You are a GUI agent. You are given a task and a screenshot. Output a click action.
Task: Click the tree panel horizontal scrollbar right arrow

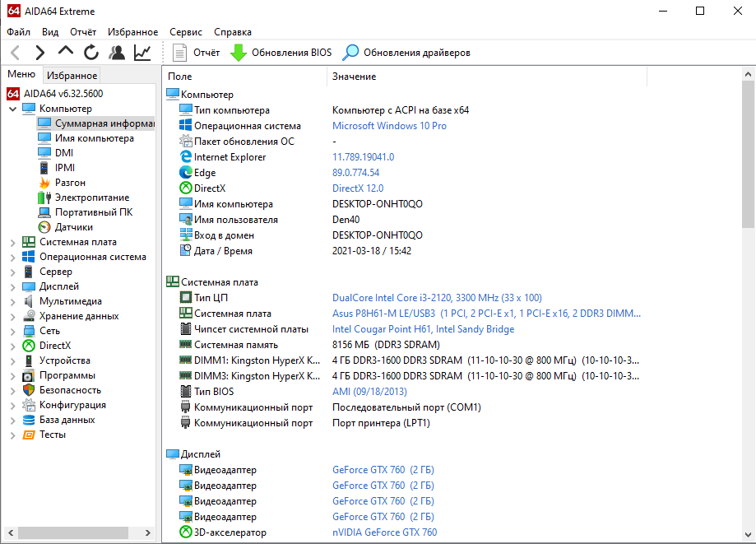[148, 533]
